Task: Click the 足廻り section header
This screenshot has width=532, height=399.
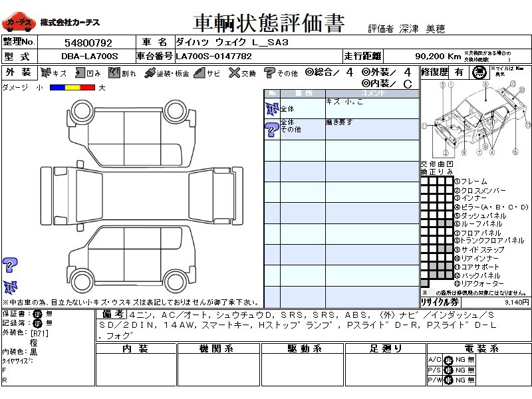Action: click(385, 348)
